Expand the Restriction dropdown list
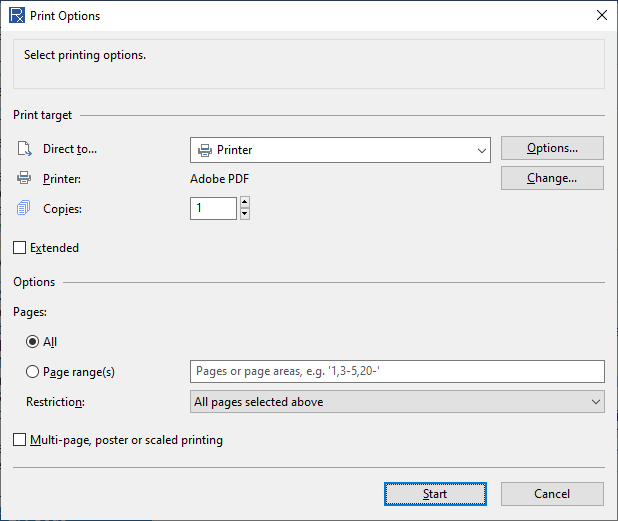The width and height of the screenshot is (618, 521). point(397,402)
